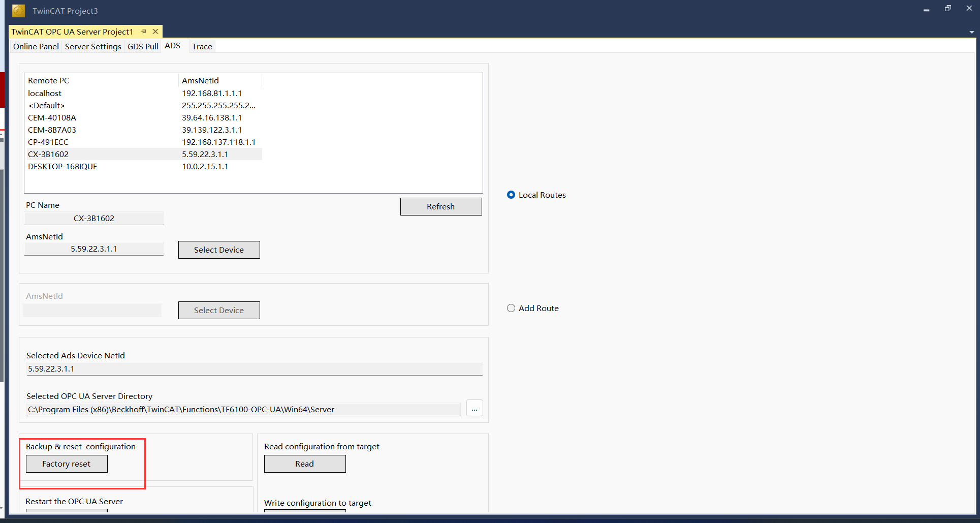Click the Factory reset button
Screen dimensions: 980x523
coord(67,464)
